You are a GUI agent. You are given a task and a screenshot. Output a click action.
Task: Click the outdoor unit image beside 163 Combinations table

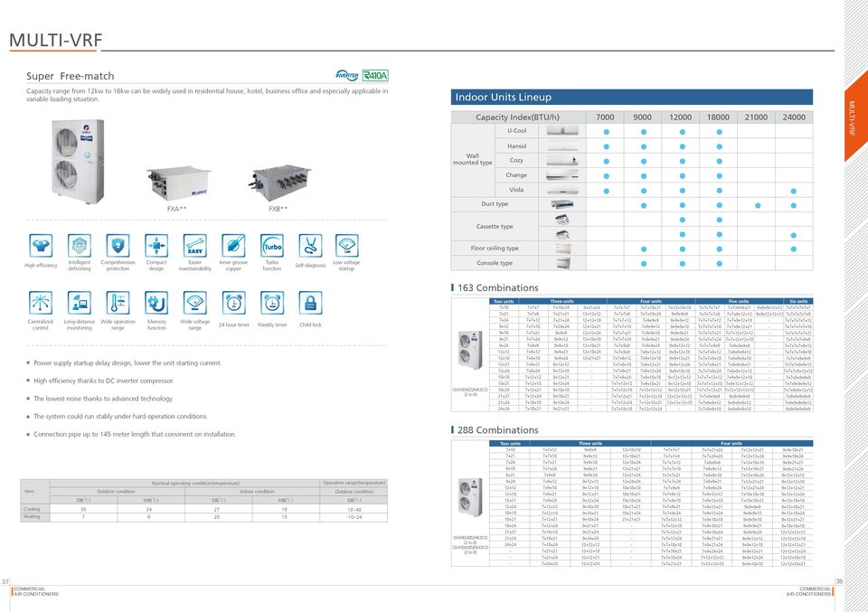coord(470,350)
